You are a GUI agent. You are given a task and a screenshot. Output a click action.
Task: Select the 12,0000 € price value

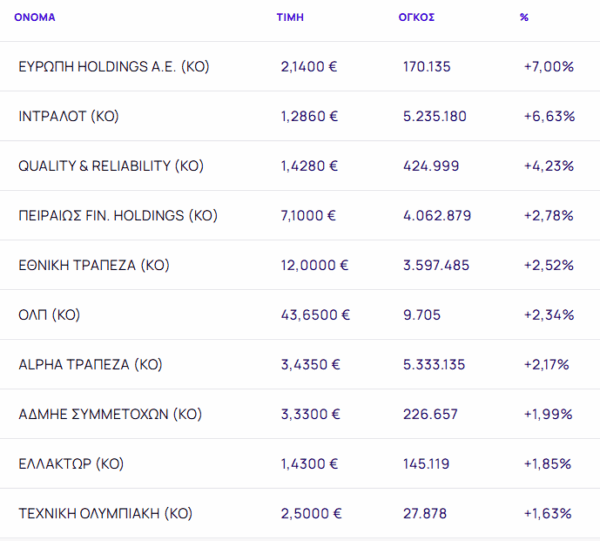click(316, 265)
